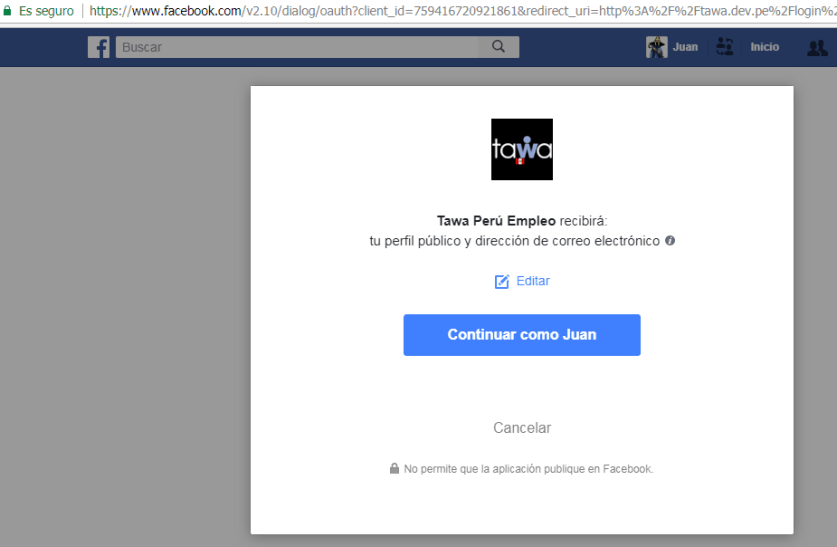Click the Cancelar link
Image resolution: width=837 pixels, height=547 pixels.
coord(522,428)
